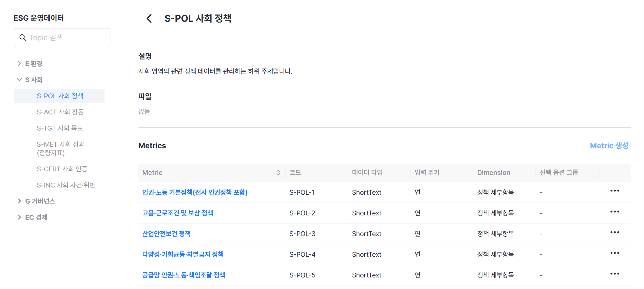Viewport: 644px width, 289px height.
Task: Open S-TGT 사회 목표 topic
Action: 60,128
